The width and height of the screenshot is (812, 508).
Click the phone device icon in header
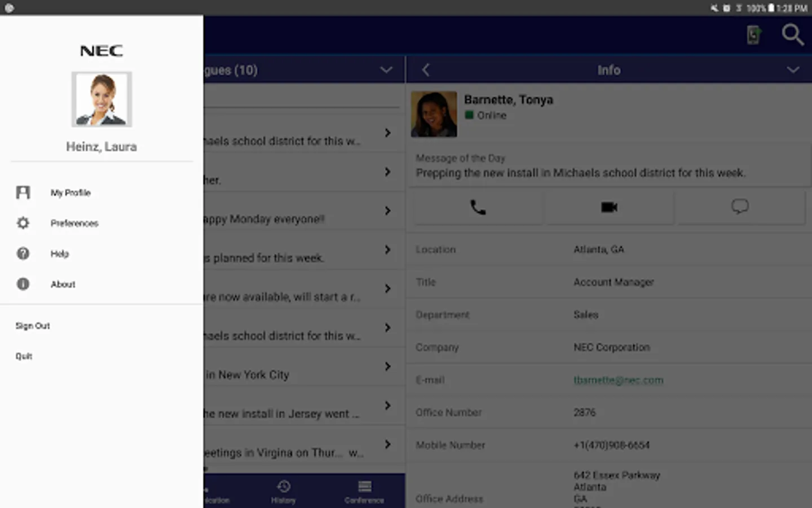point(753,35)
